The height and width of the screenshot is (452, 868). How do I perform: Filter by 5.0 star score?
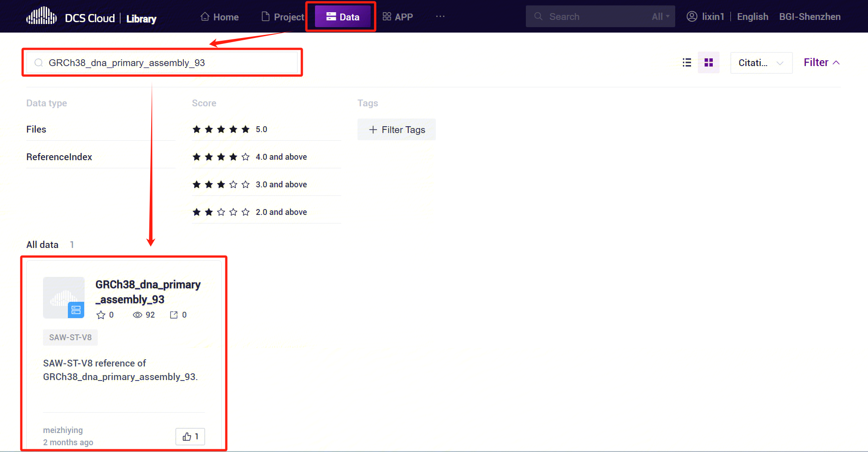pos(230,129)
